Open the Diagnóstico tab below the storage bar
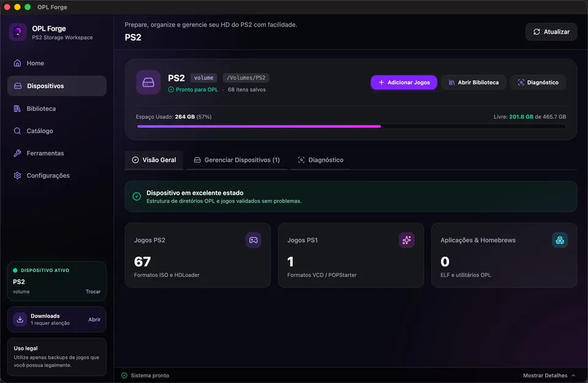The width and height of the screenshot is (588, 383). coord(320,160)
